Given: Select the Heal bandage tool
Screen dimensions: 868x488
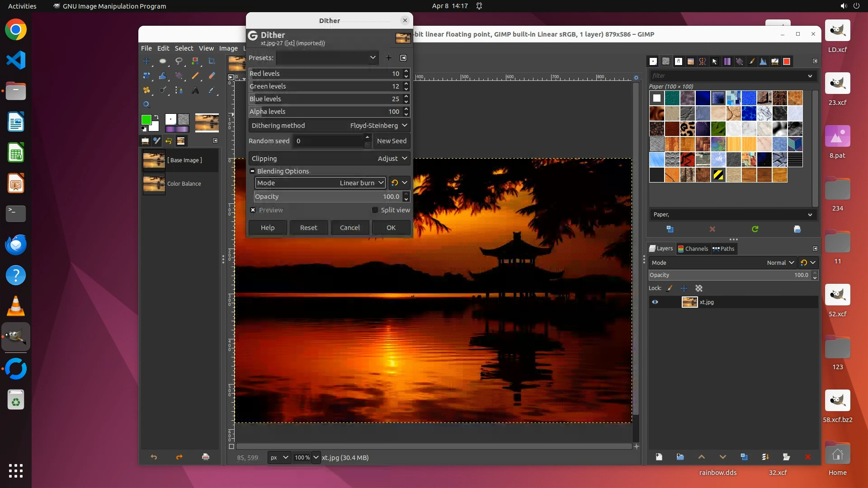Looking at the screenshot, I should click(146, 90).
